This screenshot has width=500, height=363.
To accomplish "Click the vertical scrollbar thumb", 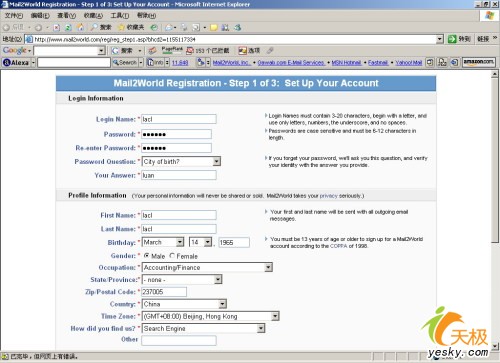I will [x=495, y=159].
